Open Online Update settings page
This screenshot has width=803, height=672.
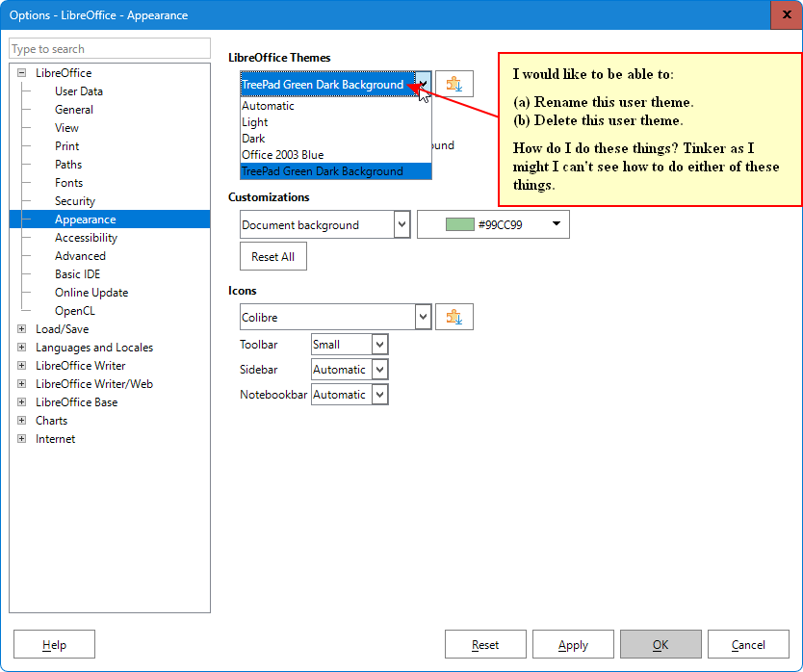pos(91,293)
